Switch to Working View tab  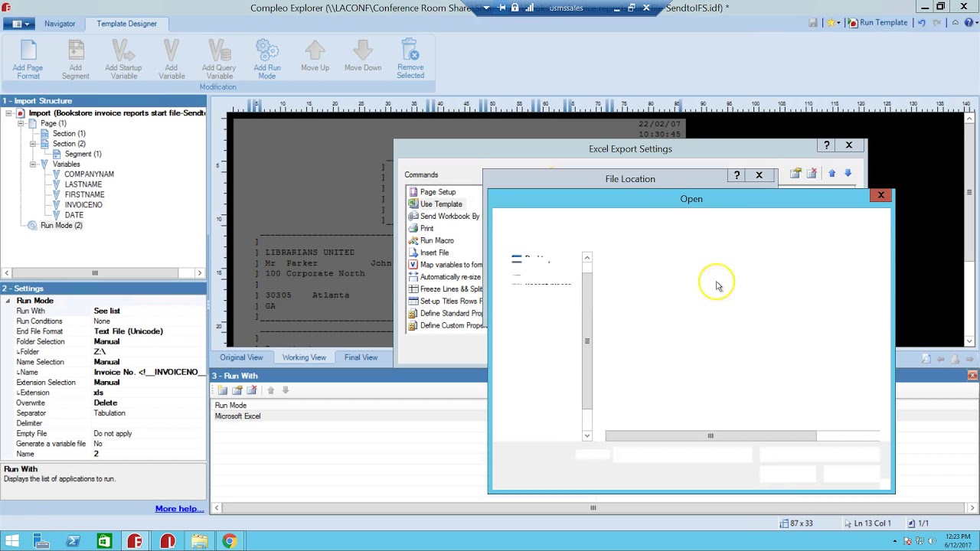304,357
